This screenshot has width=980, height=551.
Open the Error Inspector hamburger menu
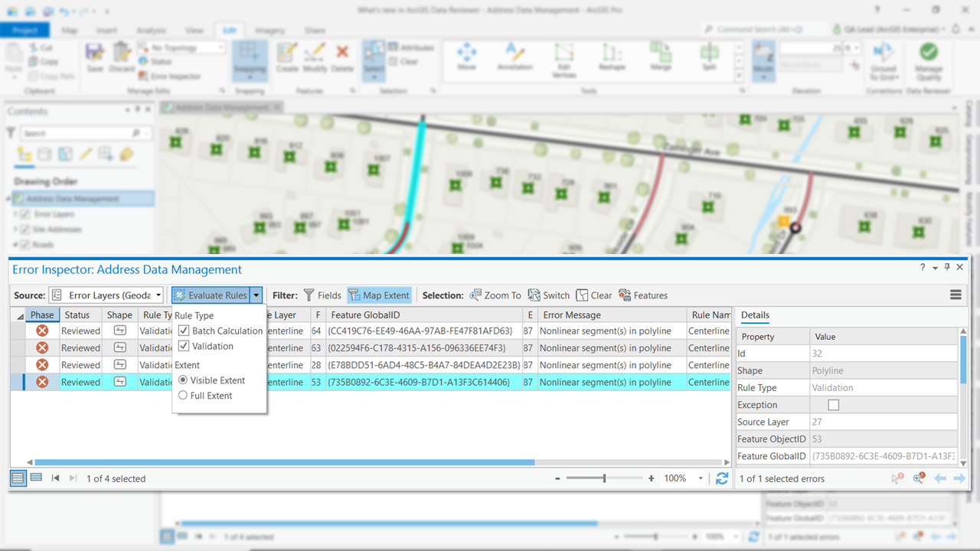coord(955,295)
